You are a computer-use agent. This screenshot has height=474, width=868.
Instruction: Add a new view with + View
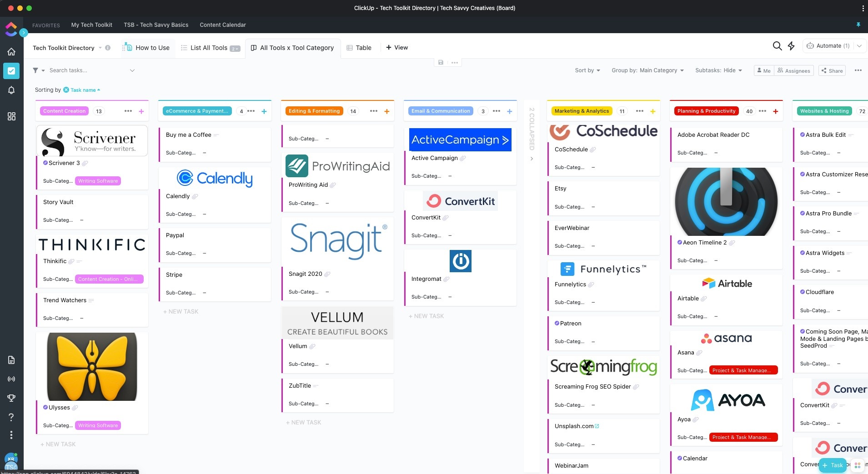[x=397, y=47]
